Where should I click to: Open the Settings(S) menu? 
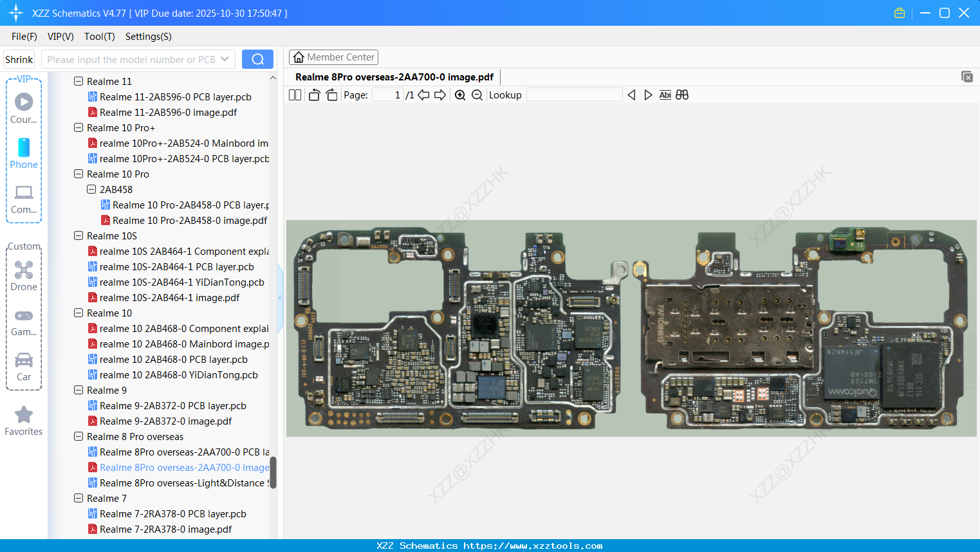(x=149, y=37)
